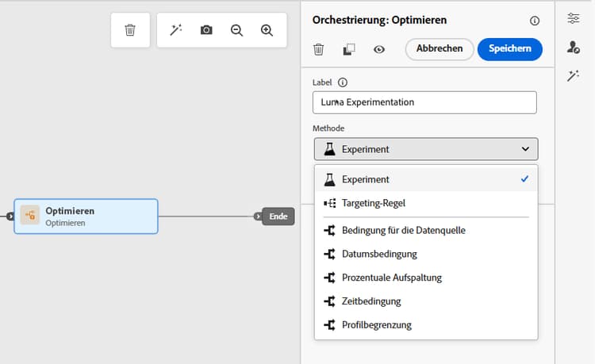The height and width of the screenshot is (364, 595).
Task: Zoom out of the canvas
Action: pyautogui.click(x=236, y=30)
